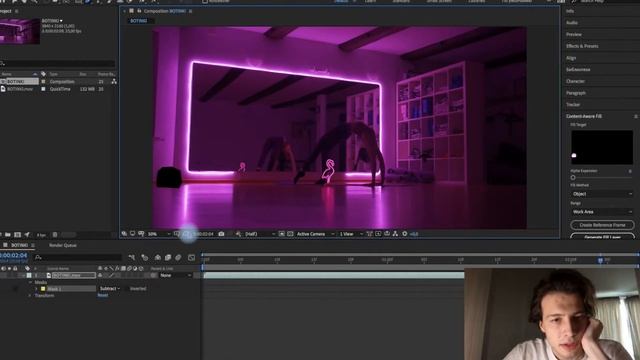640x360 pixels.
Task: Open the composition flowchart icon in viewer
Action: [x=395, y=234]
